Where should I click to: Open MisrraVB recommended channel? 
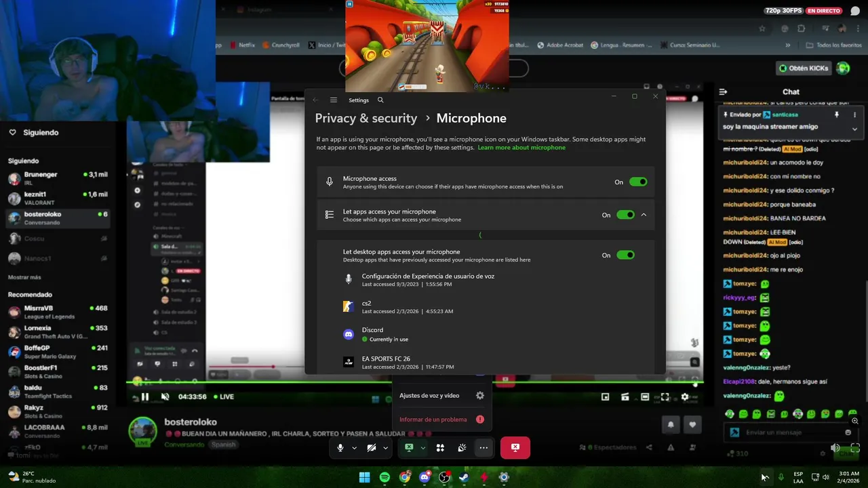(58, 312)
